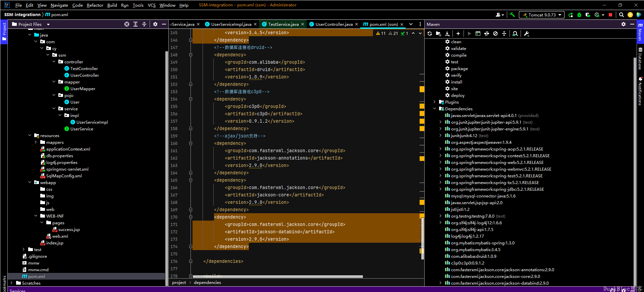This screenshot has height=292, width=644.
Task: Click Add Maven Projects plus icon
Action: click(458, 34)
